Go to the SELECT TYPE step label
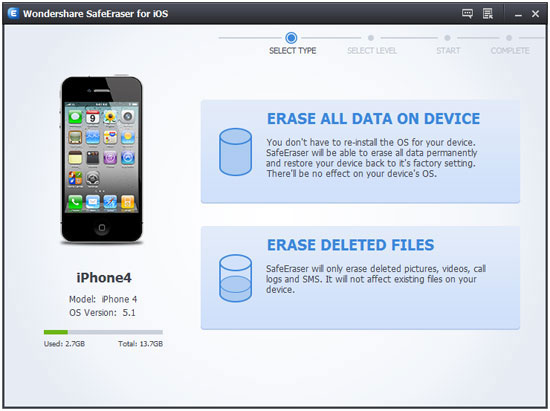 point(293,51)
